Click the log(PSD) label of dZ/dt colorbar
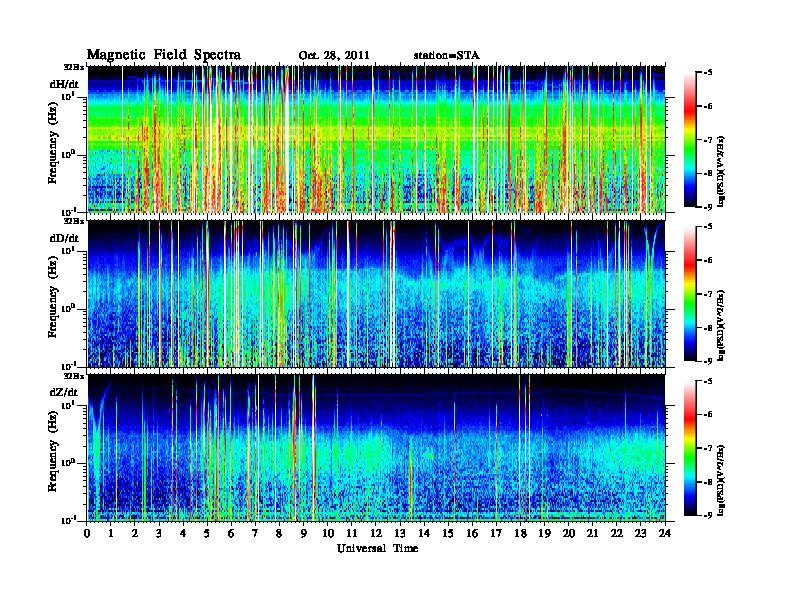Viewport: 792px width, 612px height. coord(721,479)
